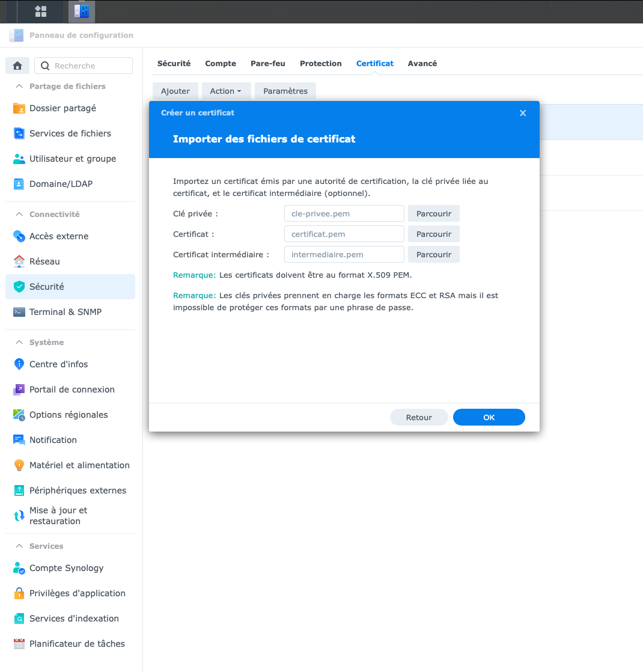
Task: Collapse the Partage de fichiers section
Action: coord(19,87)
